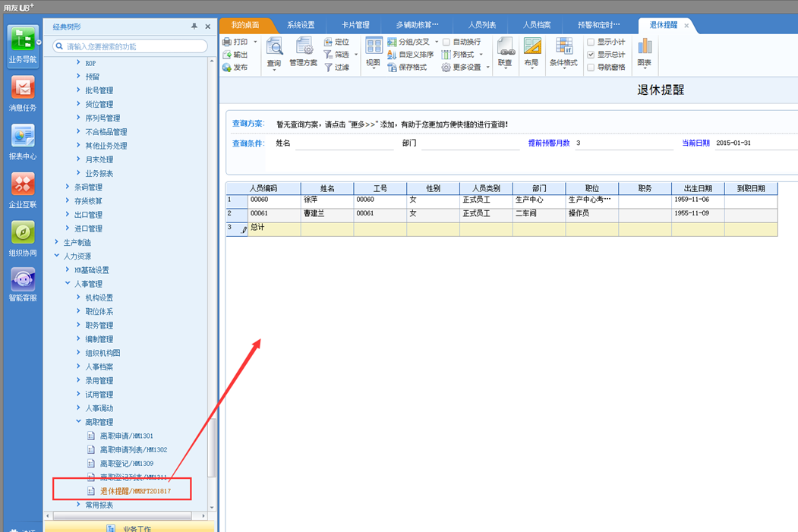Image resolution: width=798 pixels, height=532 pixels.
Task: Open 离职申请/HM1301 in the tree
Action: pyautogui.click(x=126, y=436)
